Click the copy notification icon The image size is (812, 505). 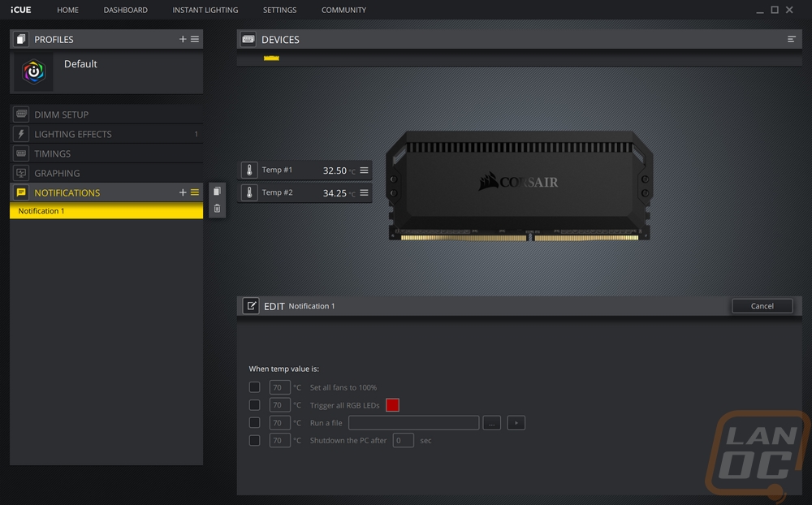[217, 191]
